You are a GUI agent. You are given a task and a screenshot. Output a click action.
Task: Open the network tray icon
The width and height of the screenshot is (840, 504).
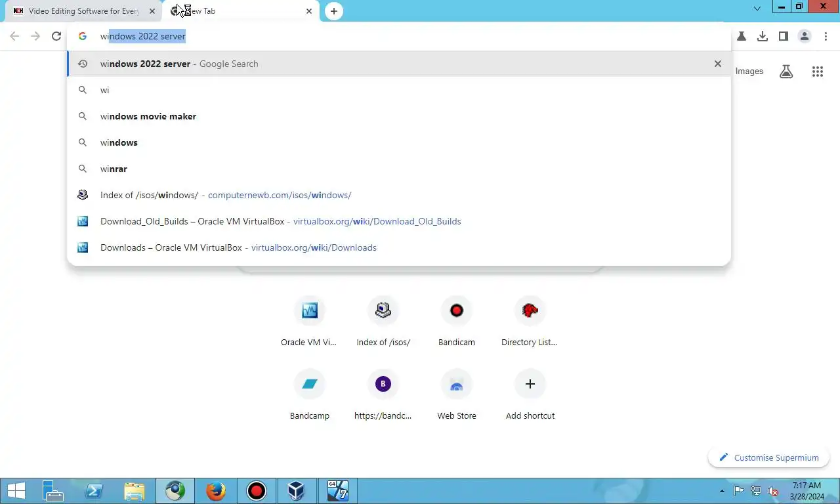[x=756, y=491]
